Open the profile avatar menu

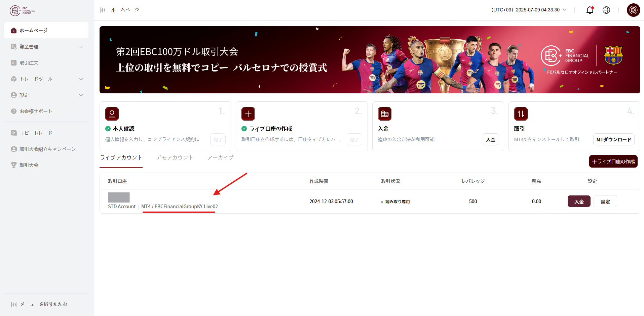tap(634, 10)
